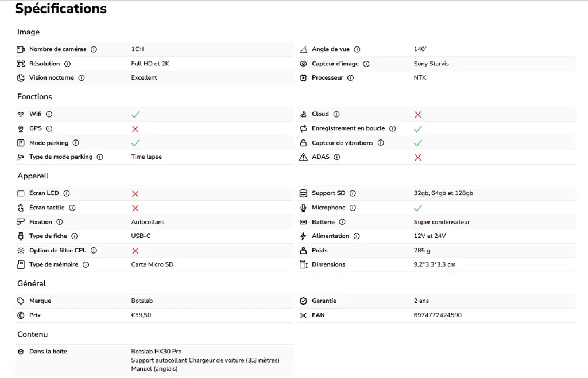588x378 pixels.
Task: Click the wifi signal icon
Action: (x=21, y=114)
